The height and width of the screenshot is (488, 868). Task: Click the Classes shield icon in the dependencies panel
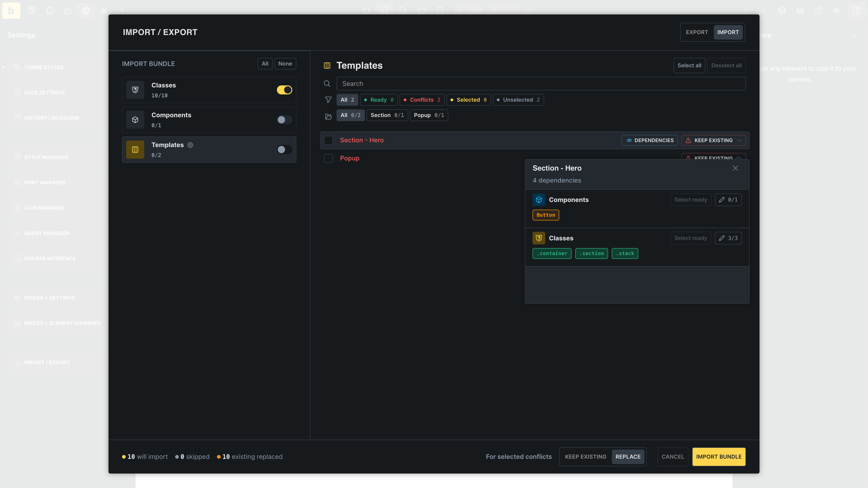(x=539, y=238)
